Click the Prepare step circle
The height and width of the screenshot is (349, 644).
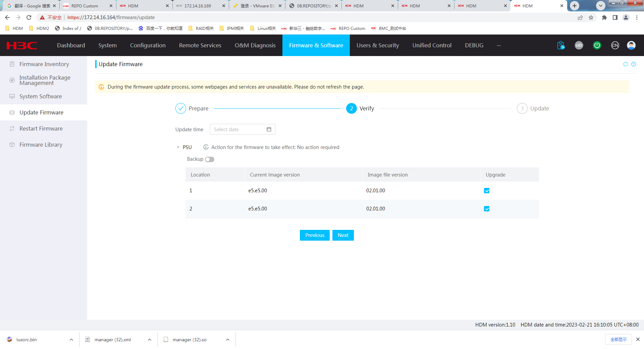point(181,108)
